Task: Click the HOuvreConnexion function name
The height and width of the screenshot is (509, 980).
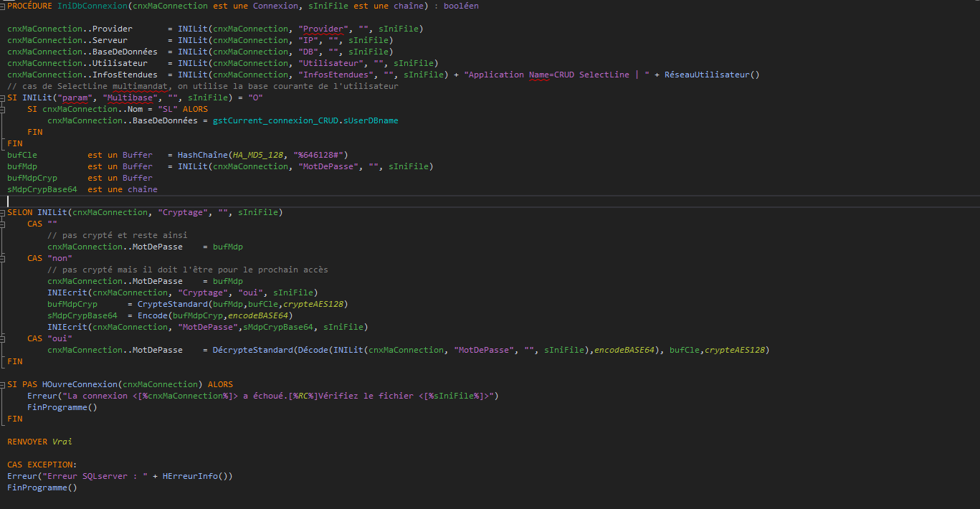Action: pos(80,384)
